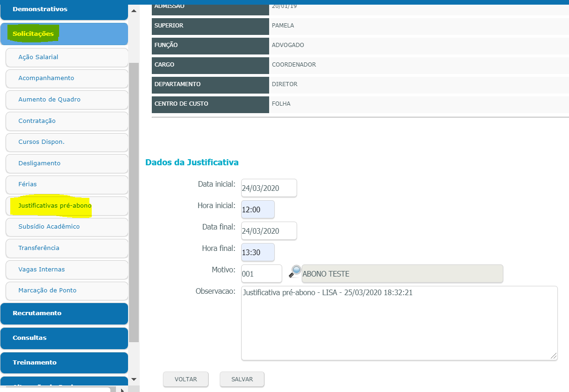Select Justificativas pré-abono
This screenshot has height=392, width=569.
[x=67, y=206]
